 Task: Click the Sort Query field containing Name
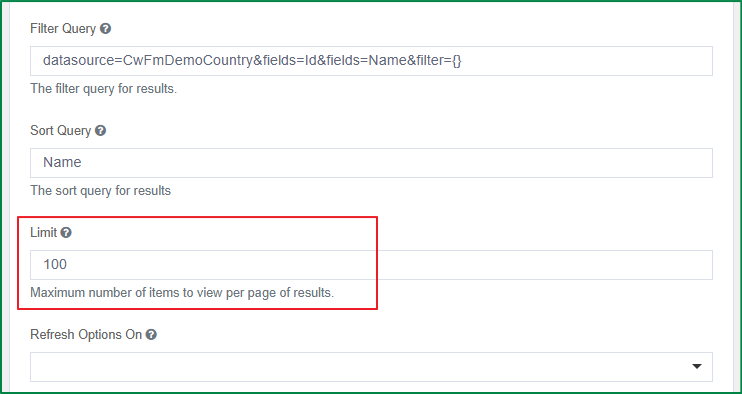[371, 163]
